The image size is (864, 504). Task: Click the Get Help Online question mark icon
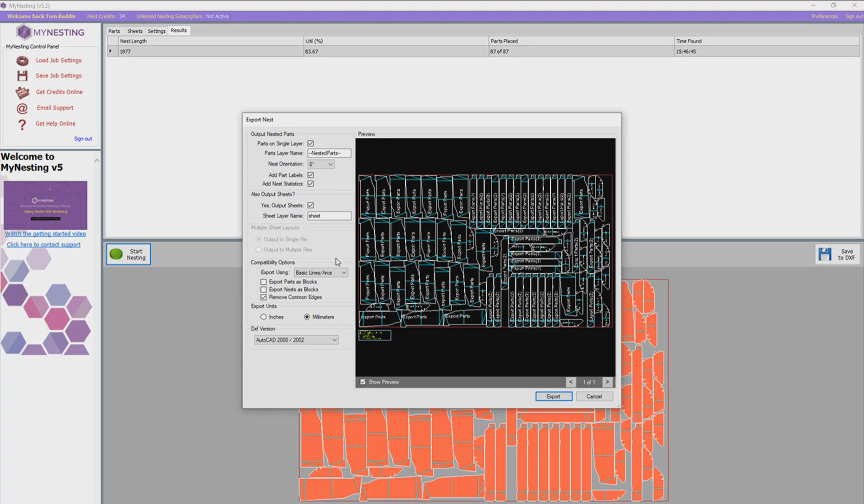[x=22, y=125]
